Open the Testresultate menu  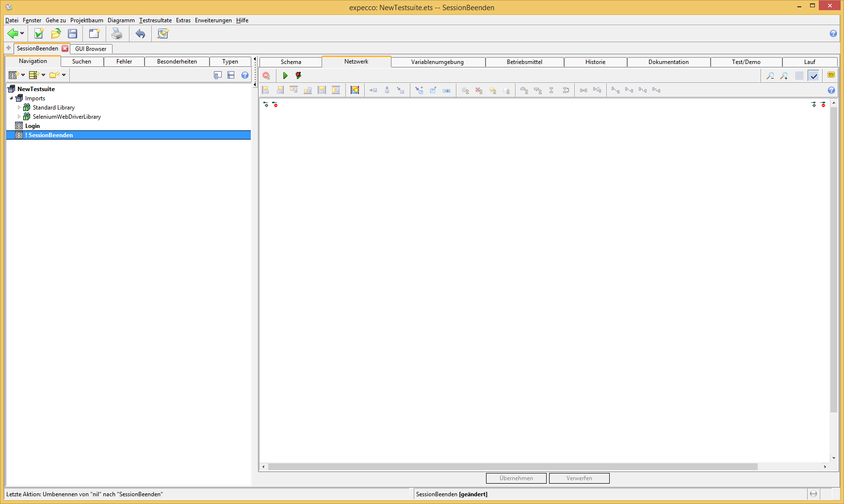pos(155,20)
